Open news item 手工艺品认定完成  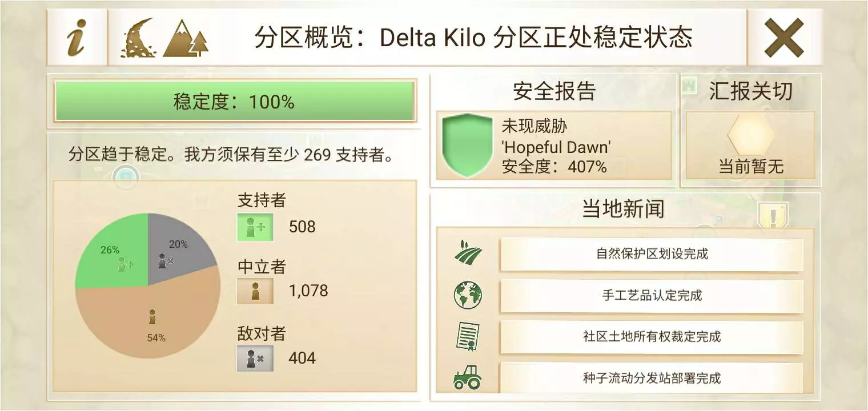pyautogui.click(x=652, y=296)
